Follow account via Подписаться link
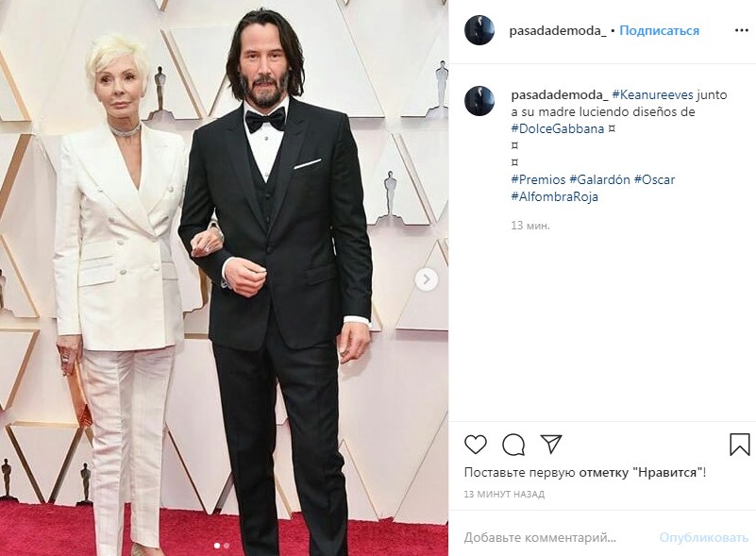 tap(659, 30)
